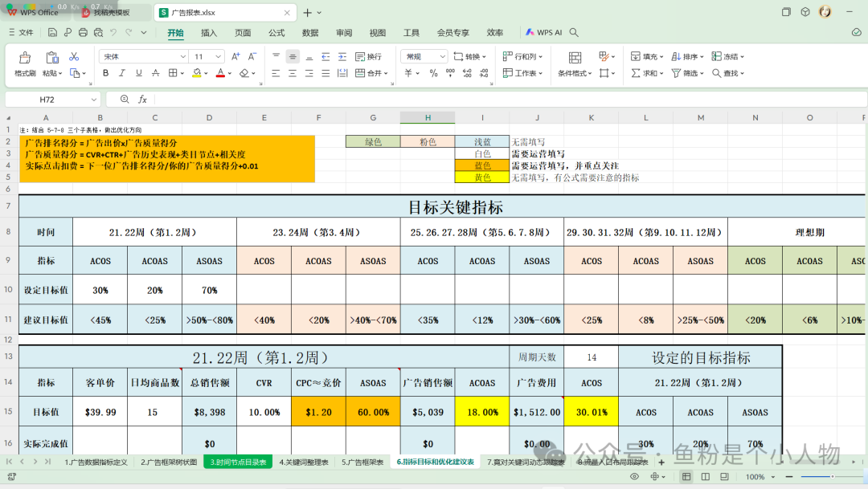Click the align top icon
This screenshot has width=868, height=489.
276,56
